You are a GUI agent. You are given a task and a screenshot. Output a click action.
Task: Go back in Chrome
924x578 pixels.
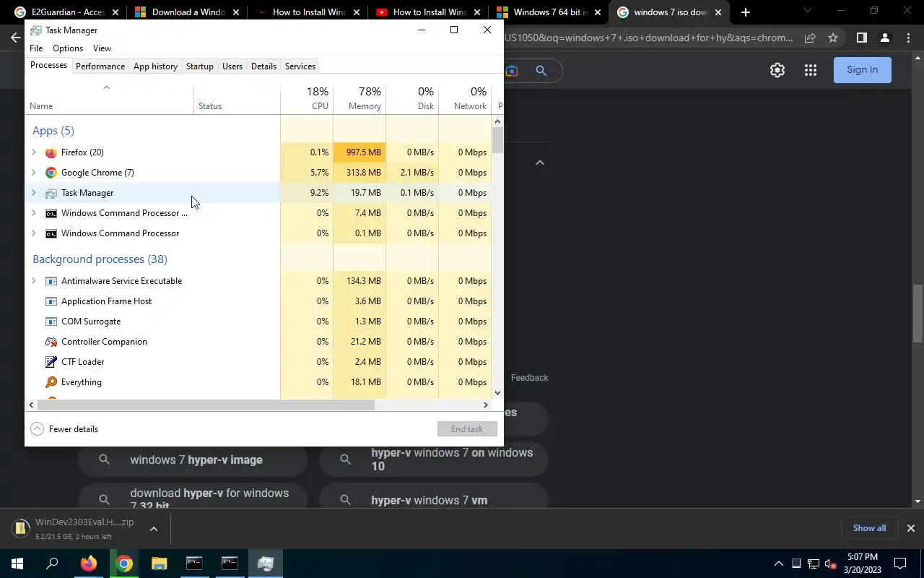[15, 38]
